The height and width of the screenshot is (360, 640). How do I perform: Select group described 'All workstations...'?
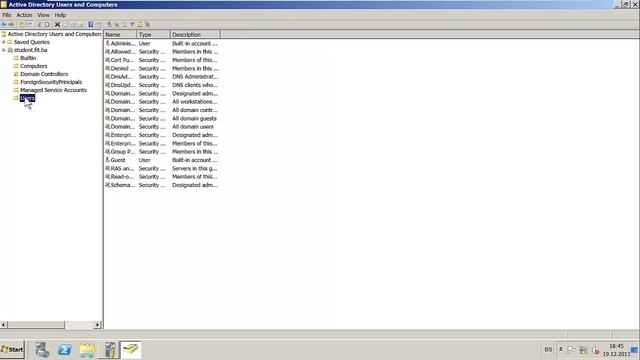tap(162, 102)
